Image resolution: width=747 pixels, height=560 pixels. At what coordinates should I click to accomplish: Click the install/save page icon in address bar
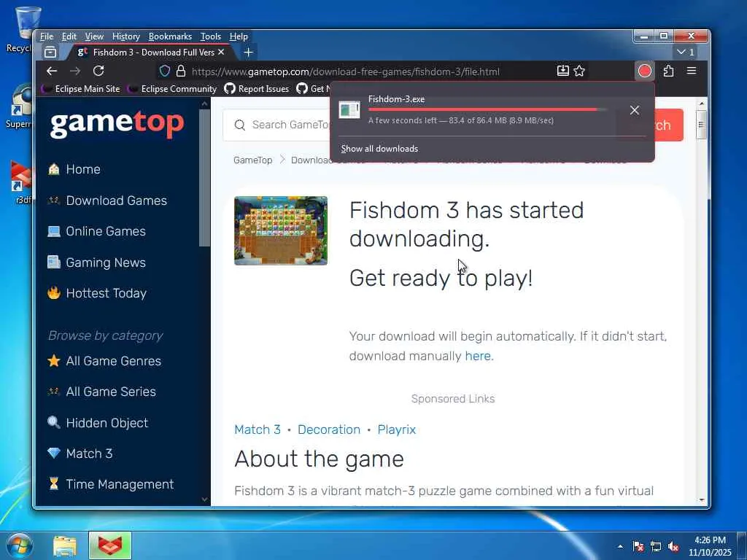(x=562, y=71)
